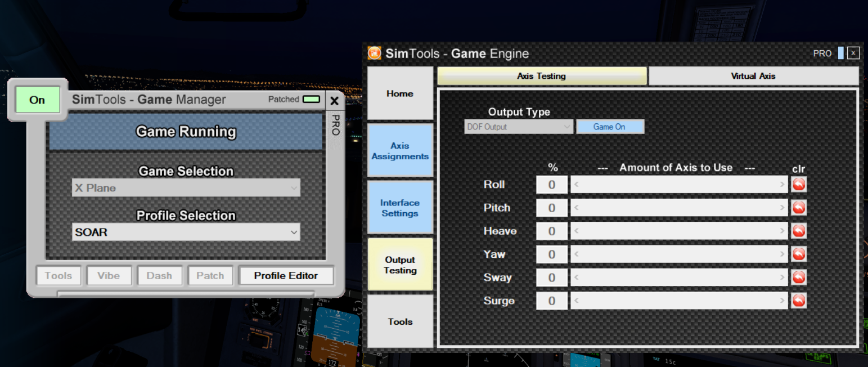This screenshot has width=868, height=367.
Task: Toggle the Game On button
Action: point(610,127)
